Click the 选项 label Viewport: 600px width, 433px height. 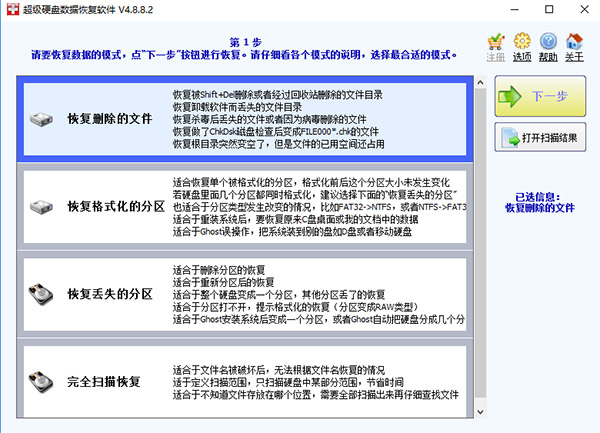pos(522,57)
